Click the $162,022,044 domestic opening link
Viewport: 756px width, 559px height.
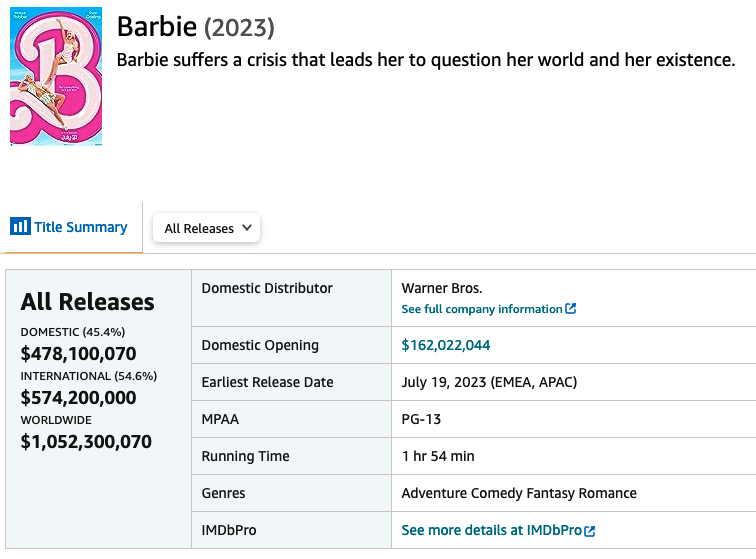click(446, 345)
